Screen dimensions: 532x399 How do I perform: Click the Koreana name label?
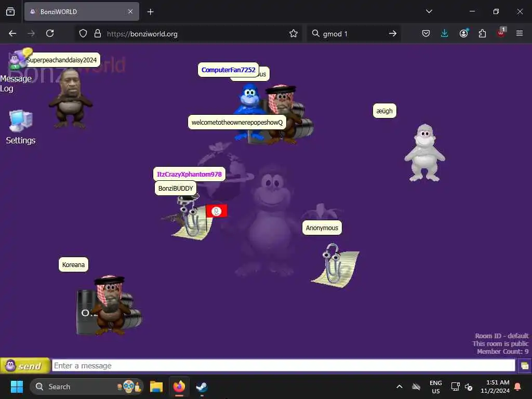[x=73, y=264]
